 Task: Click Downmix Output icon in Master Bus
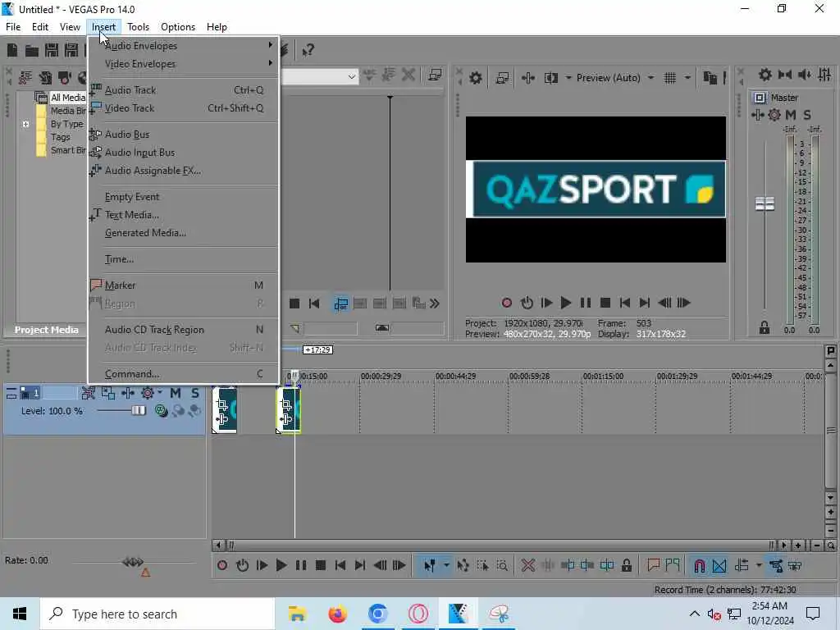coord(785,75)
